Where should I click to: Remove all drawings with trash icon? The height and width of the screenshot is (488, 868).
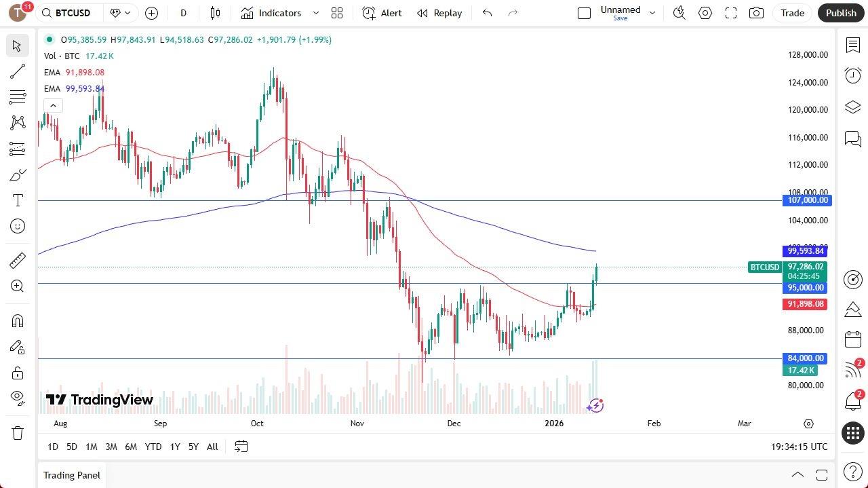[17, 431]
